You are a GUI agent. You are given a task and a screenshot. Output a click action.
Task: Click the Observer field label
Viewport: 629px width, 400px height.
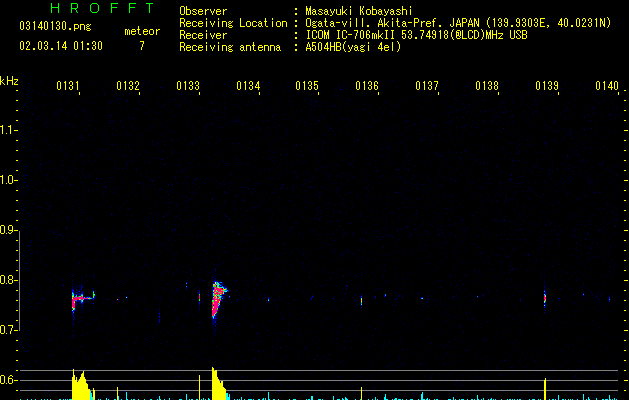pyautogui.click(x=203, y=11)
